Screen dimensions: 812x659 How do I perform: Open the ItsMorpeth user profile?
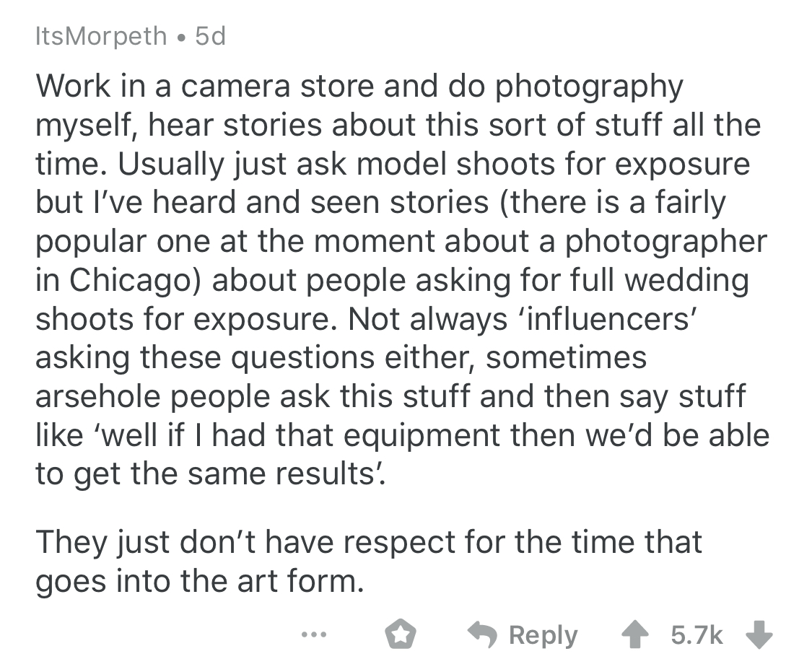point(101,36)
